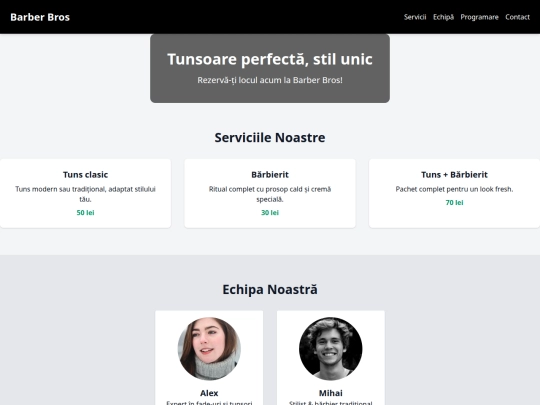Click the Echipa Noastră heading
The height and width of the screenshot is (405, 540).
pos(270,289)
